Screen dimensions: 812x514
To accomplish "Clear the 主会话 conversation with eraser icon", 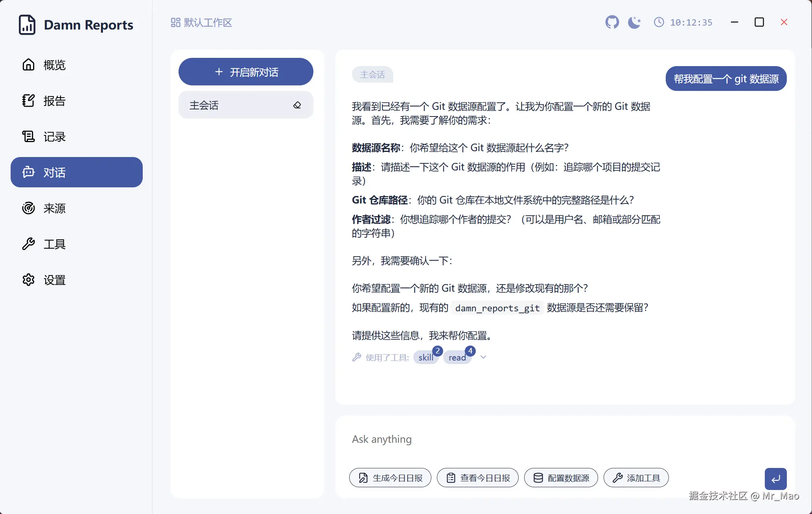I will click(297, 105).
